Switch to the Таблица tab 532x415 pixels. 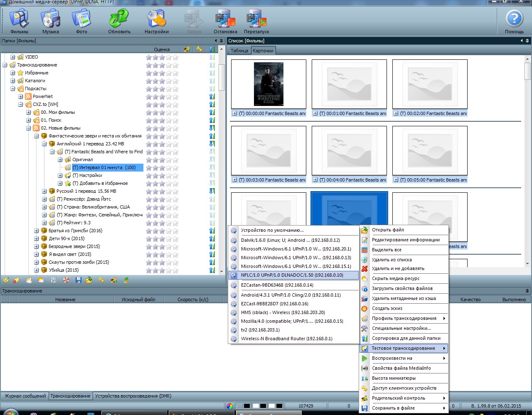coord(239,51)
